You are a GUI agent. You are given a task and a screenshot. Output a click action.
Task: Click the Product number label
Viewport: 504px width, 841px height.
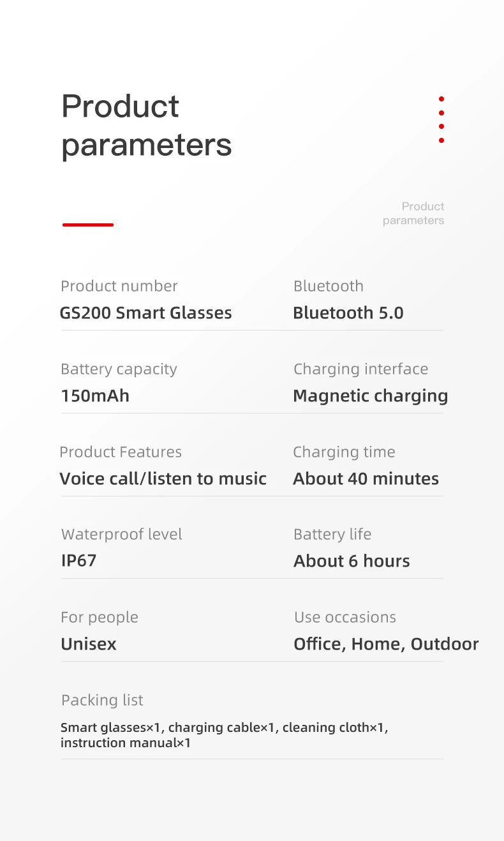[119, 286]
